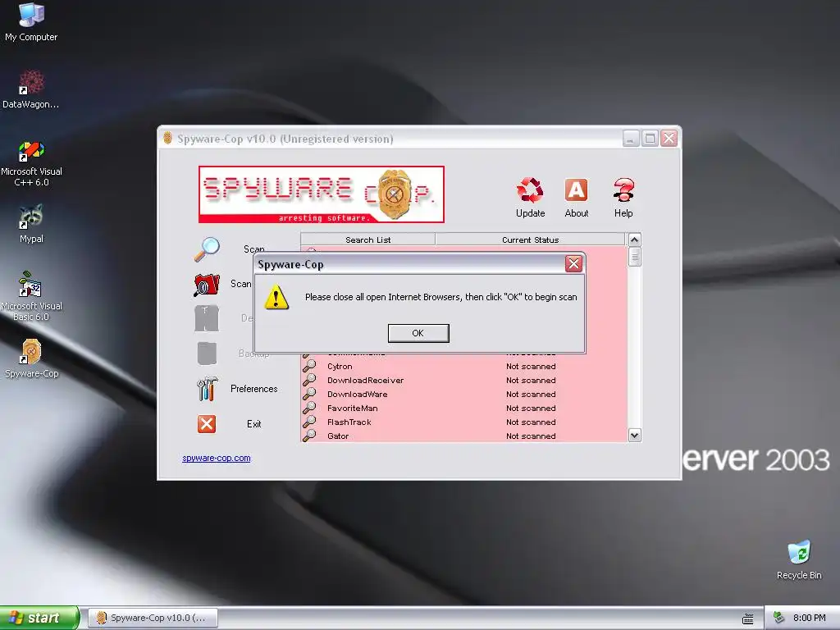Maximize the Spyware-Cop main window

pos(650,139)
